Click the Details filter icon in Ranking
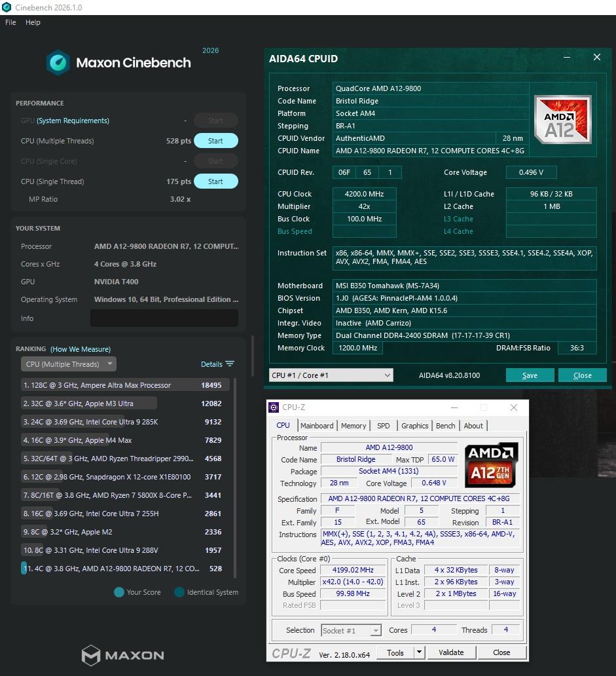Image resolution: width=616 pixels, height=676 pixels. pyautogui.click(x=229, y=364)
